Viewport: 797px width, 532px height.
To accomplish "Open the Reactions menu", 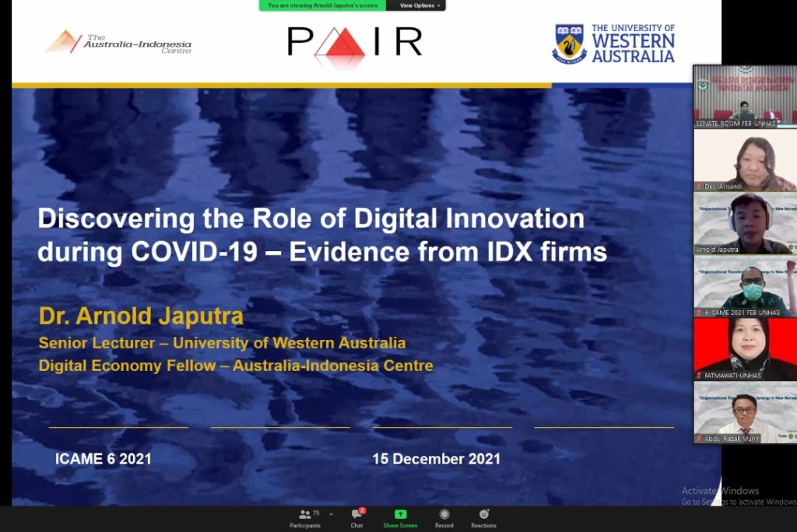I will point(483,518).
